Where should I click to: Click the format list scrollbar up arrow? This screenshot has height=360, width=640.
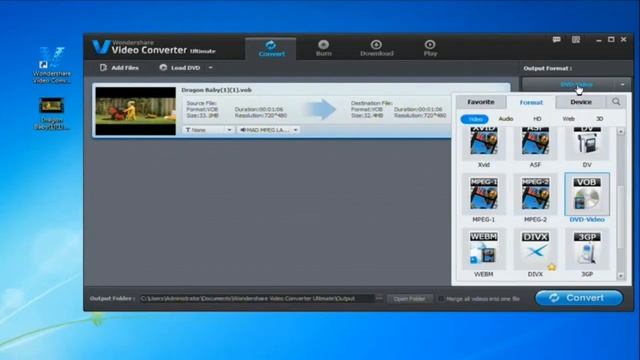621,131
